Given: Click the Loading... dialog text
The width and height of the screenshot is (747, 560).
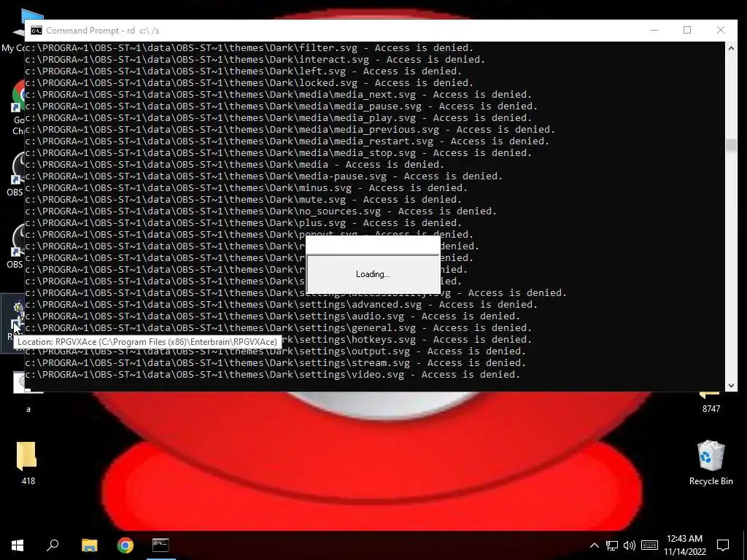Looking at the screenshot, I should click(x=373, y=274).
